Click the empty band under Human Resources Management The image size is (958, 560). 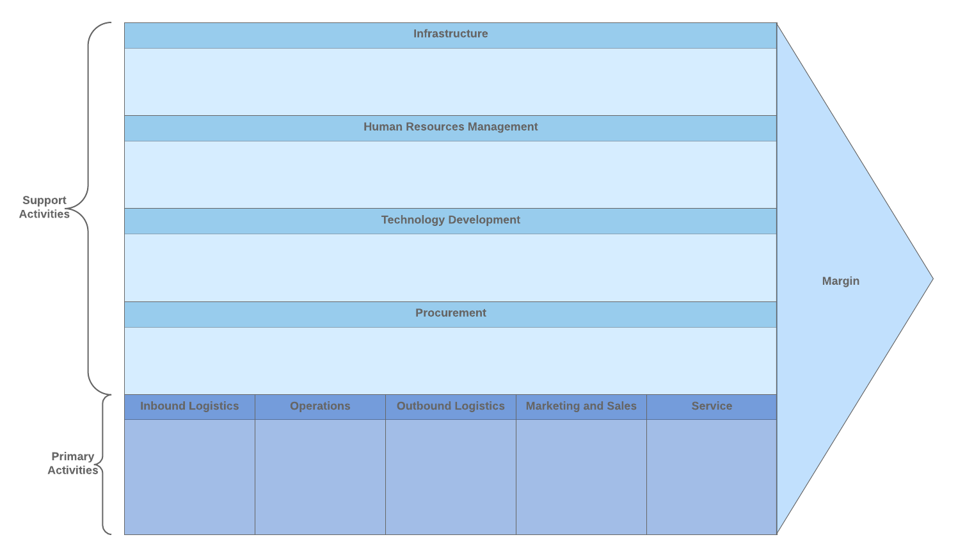(x=450, y=174)
